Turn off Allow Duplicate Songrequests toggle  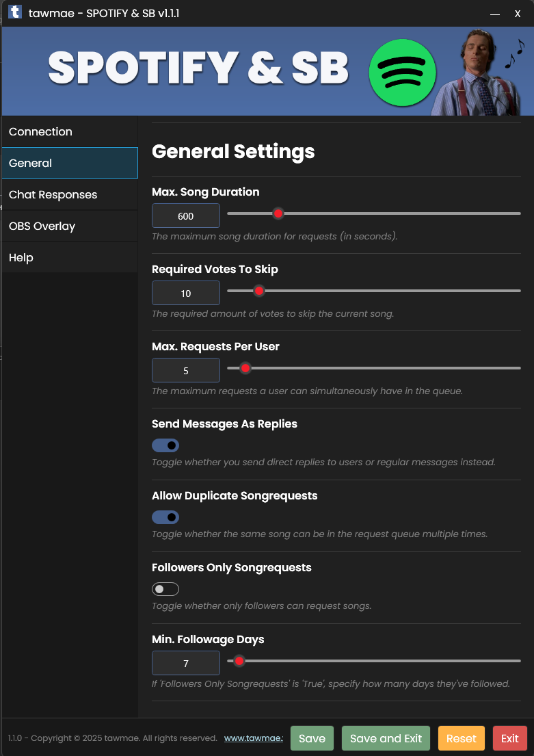[x=165, y=517]
